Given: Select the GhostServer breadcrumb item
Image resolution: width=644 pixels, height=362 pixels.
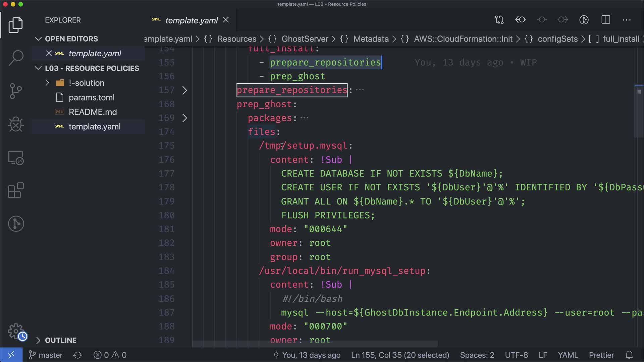Looking at the screenshot, I should point(305,39).
